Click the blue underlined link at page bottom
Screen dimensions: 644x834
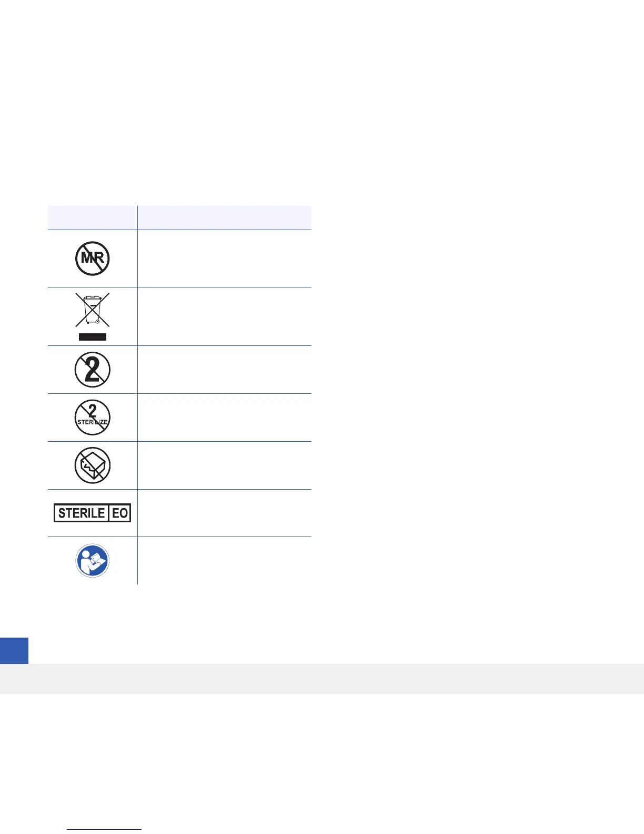[x=104, y=829]
